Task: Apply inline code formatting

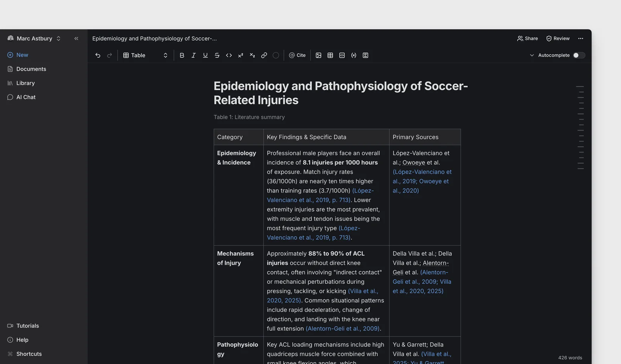Action: 229,55
